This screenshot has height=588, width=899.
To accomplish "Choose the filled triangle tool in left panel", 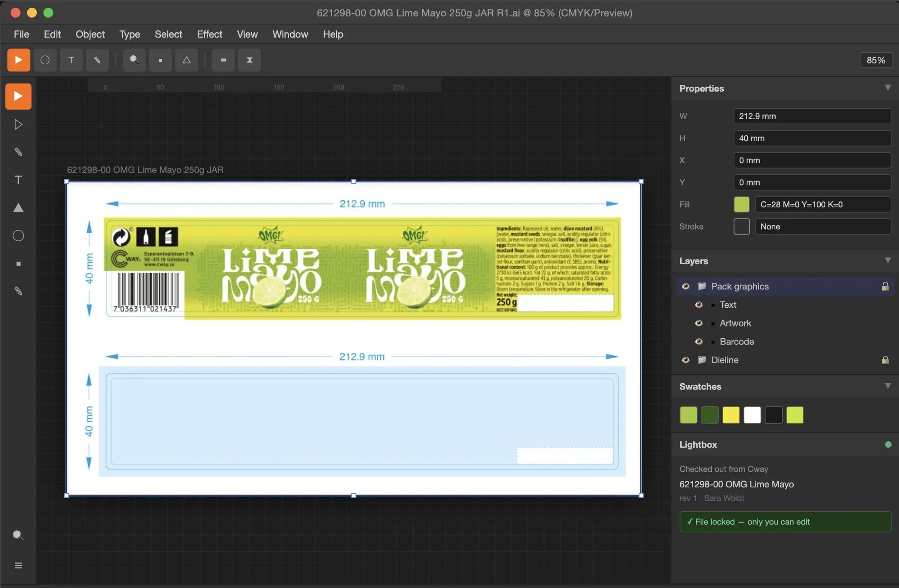I will (x=18, y=208).
